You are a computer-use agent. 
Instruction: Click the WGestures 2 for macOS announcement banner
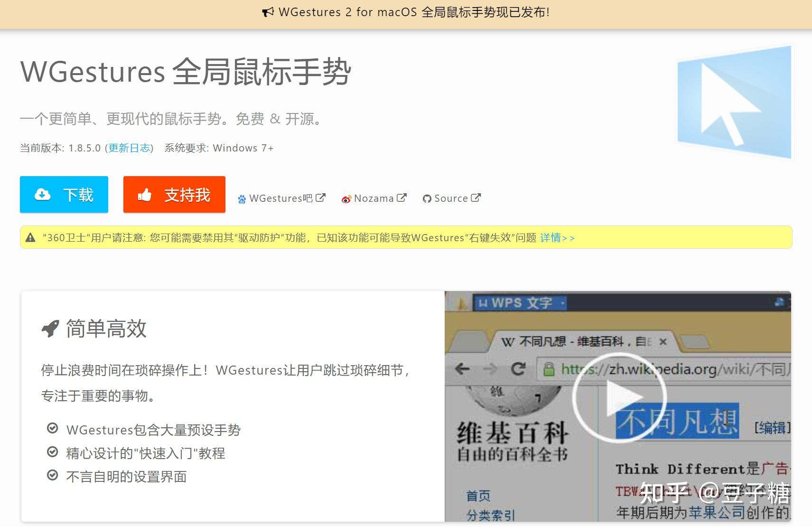pos(406,12)
